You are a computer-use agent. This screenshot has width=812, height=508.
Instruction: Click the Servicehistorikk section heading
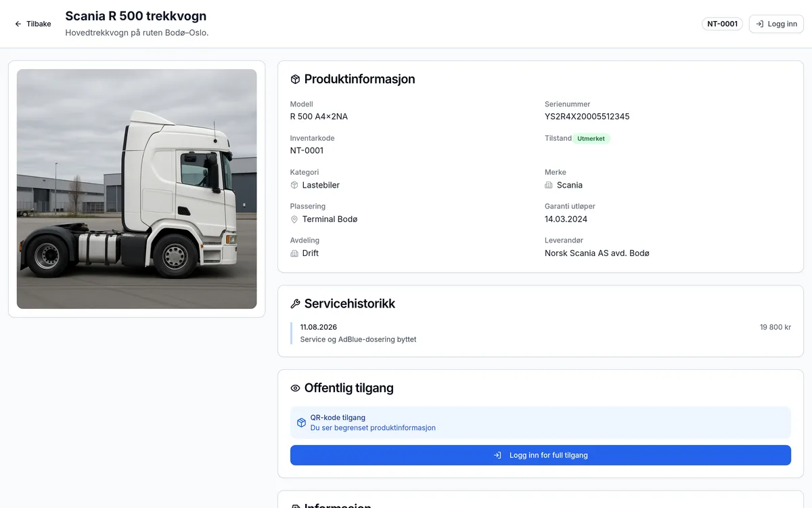click(x=350, y=304)
